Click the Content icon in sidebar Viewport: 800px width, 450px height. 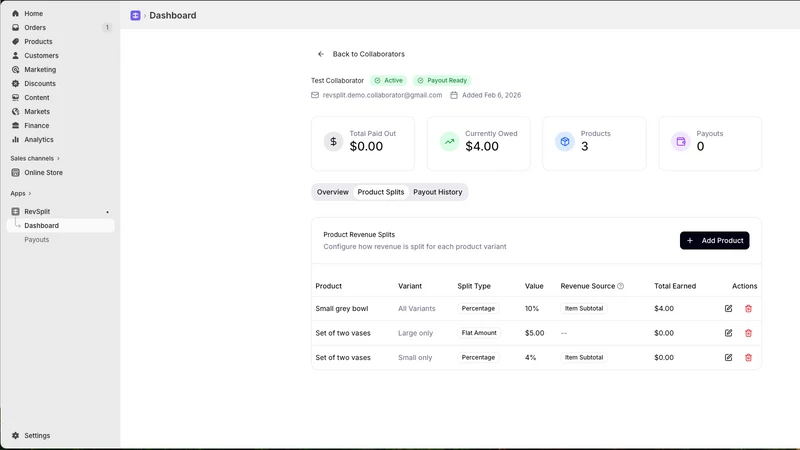pos(15,97)
